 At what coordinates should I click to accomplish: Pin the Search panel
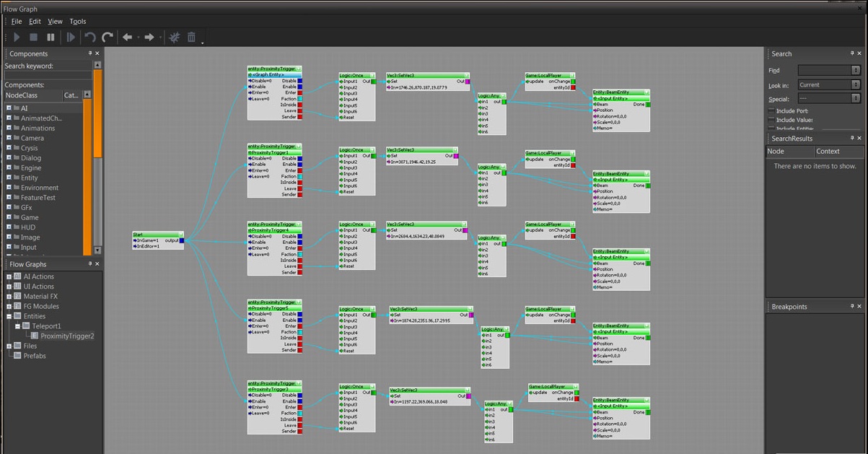tap(852, 53)
